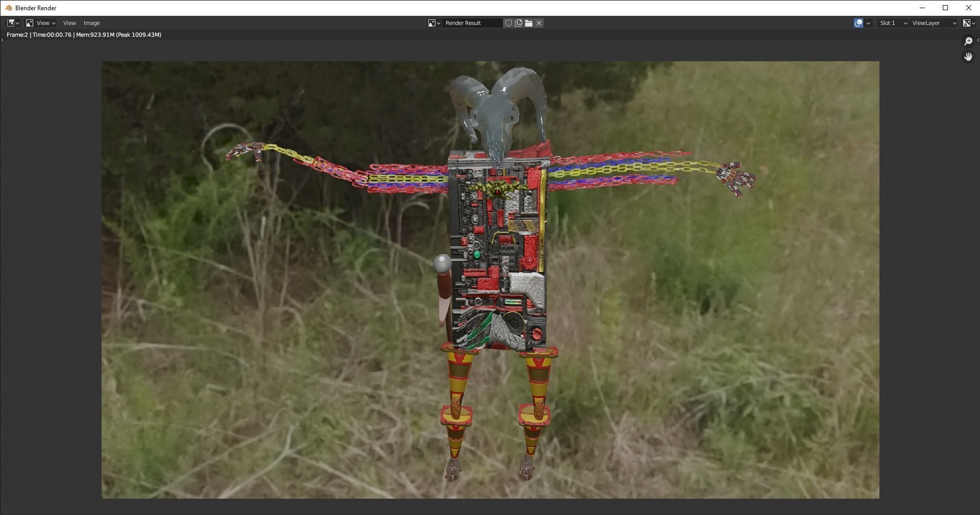
Task: Expand the render pass selector chevron
Action: pos(868,23)
